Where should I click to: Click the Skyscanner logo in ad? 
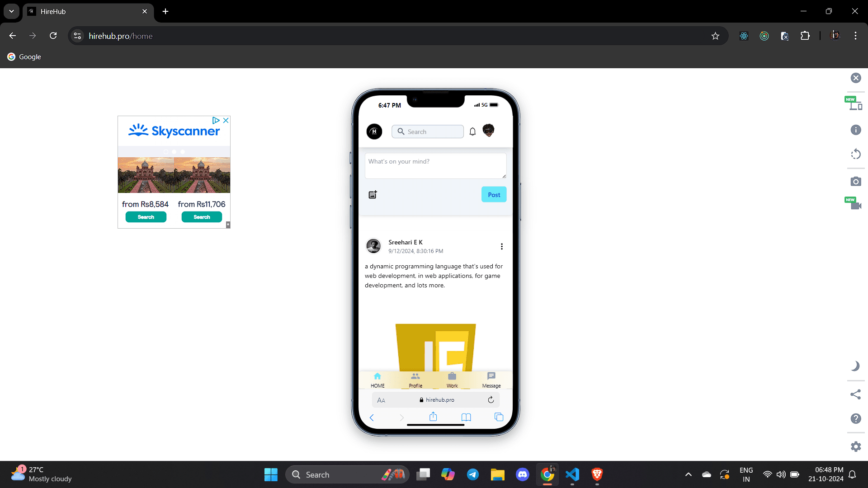[174, 131]
